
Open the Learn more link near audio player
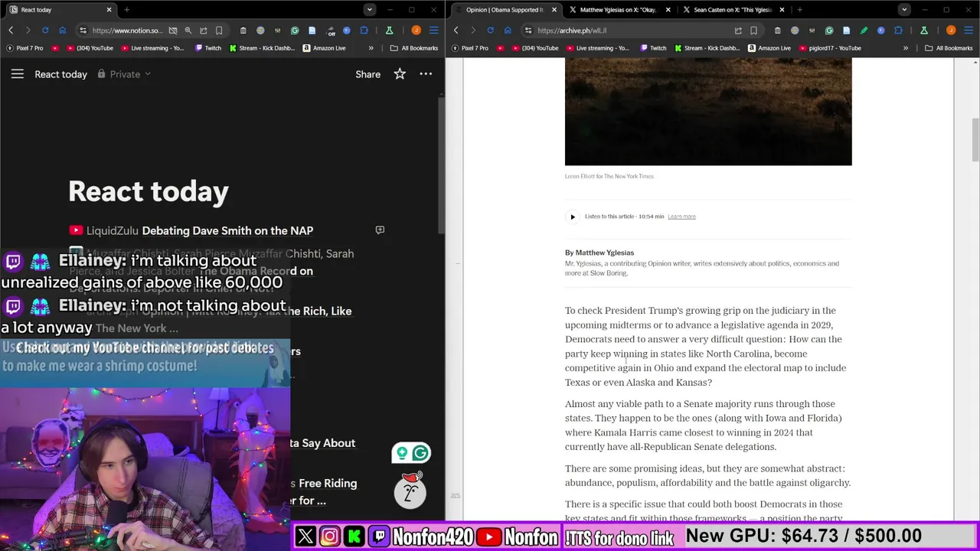(681, 217)
